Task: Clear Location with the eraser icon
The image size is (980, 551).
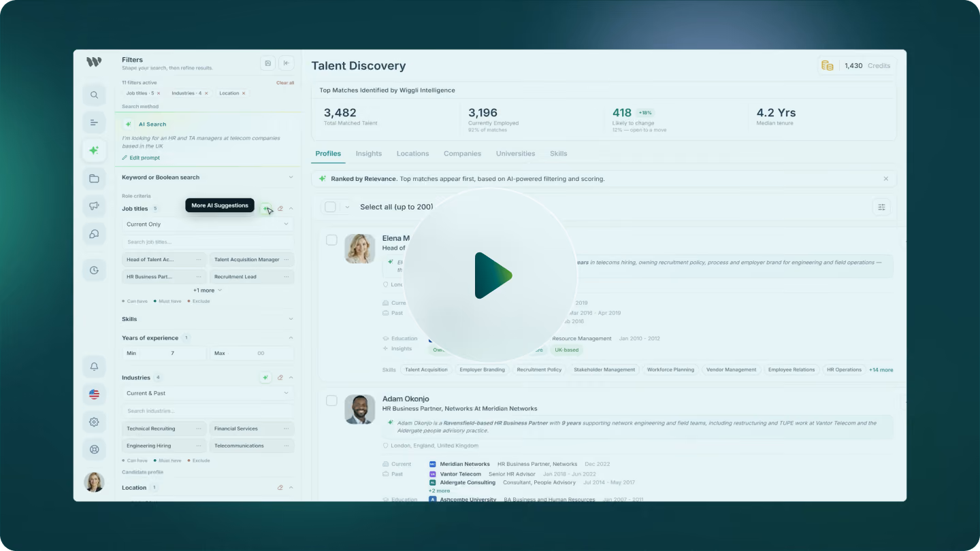Action: coord(280,488)
